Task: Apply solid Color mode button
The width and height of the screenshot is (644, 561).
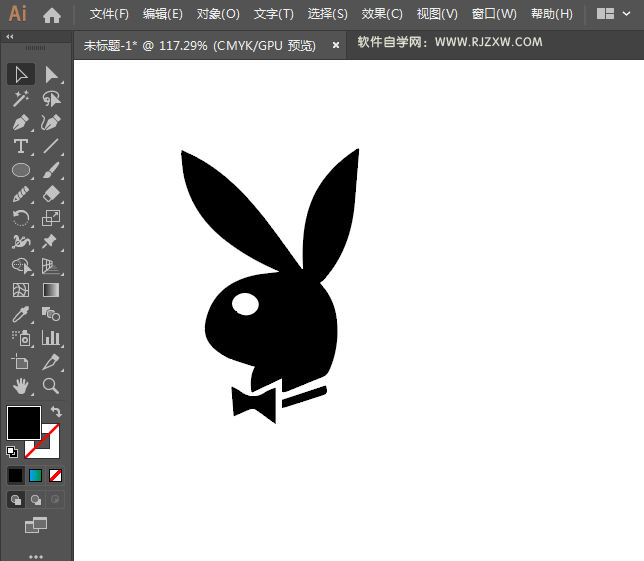Action: pyautogui.click(x=16, y=476)
